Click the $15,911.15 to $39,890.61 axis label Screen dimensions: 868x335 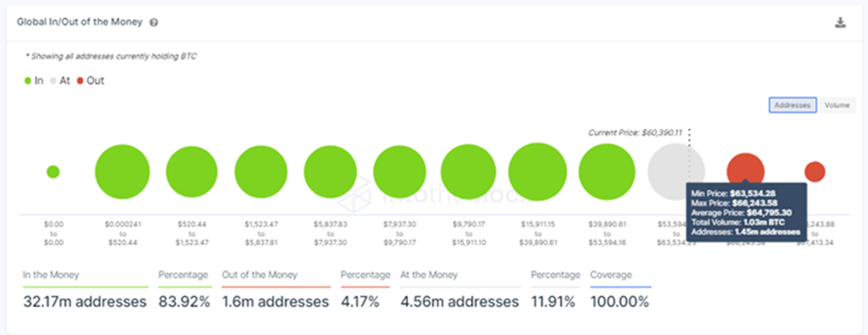(x=537, y=234)
